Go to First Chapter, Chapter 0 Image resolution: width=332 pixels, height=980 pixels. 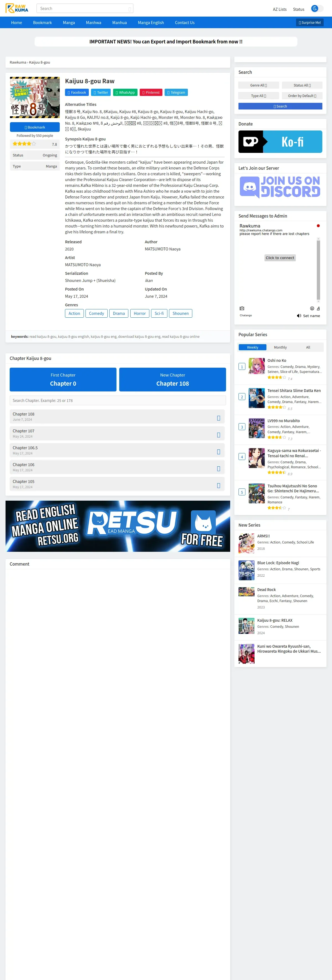[x=63, y=379]
